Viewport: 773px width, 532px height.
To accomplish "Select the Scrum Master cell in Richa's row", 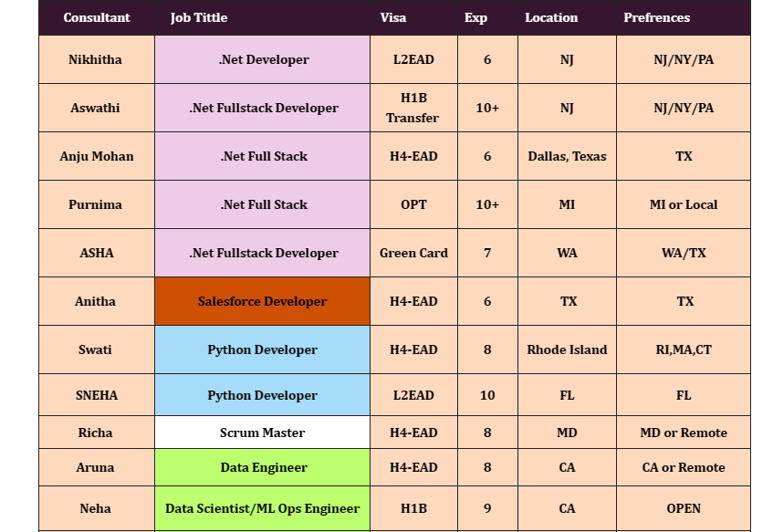I will pos(262,432).
